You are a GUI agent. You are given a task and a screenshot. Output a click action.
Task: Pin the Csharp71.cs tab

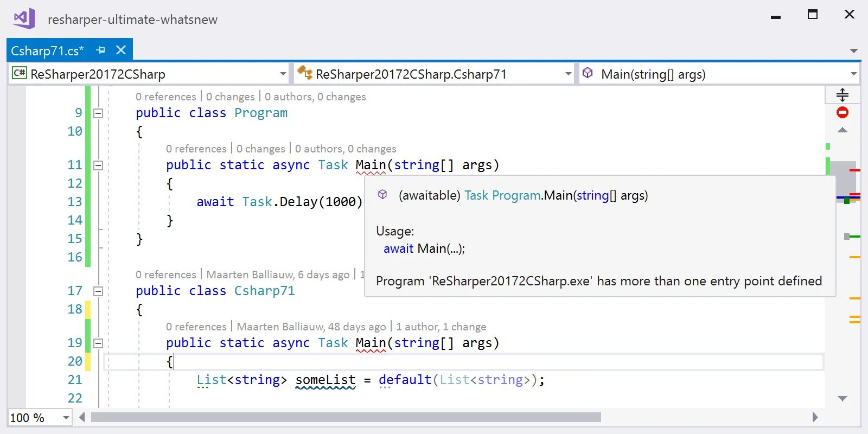tap(100, 50)
